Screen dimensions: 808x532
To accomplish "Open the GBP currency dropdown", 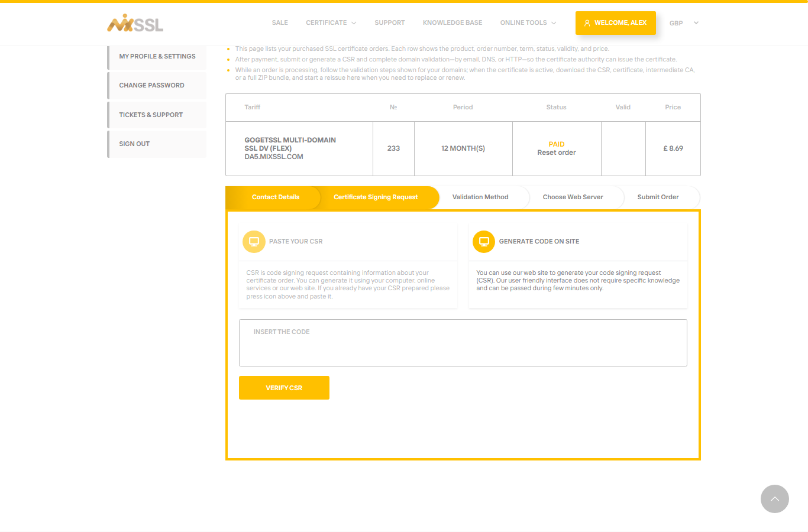I will coord(684,23).
